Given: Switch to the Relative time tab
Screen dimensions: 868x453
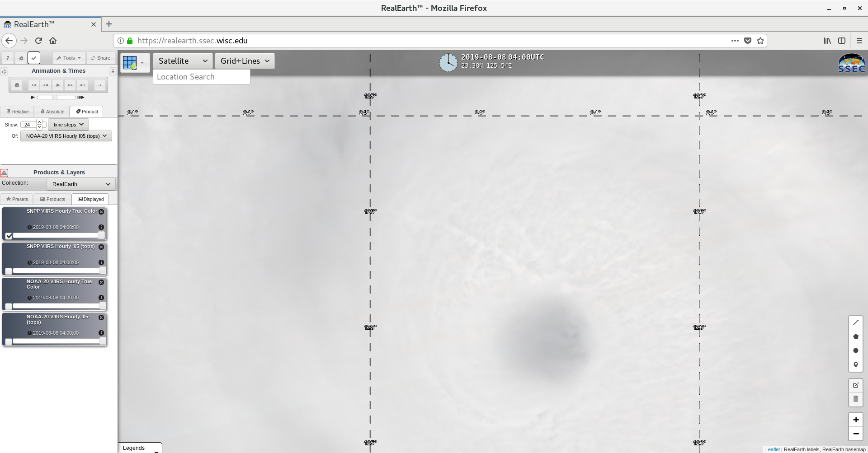Looking at the screenshot, I should tap(18, 112).
